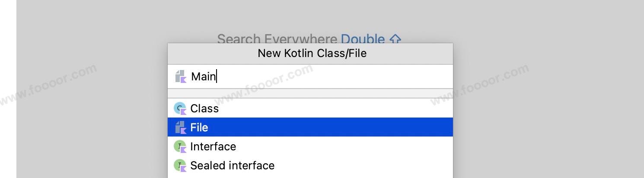The height and width of the screenshot is (178, 644).
Task: Click the File type icon in highlighted row
Action: 180,127
